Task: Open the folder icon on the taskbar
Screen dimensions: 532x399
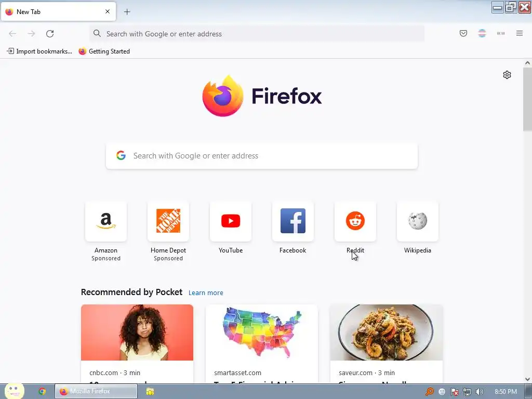Action: (150, 392)
